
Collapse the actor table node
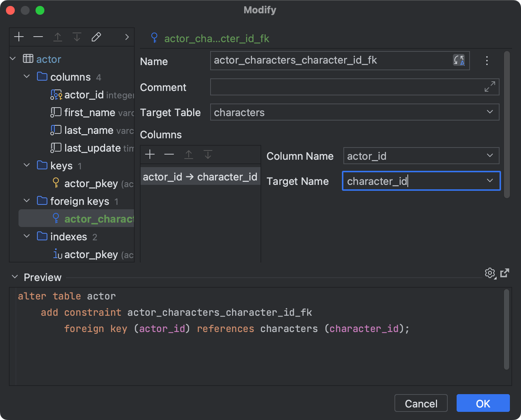click(13, 59)
